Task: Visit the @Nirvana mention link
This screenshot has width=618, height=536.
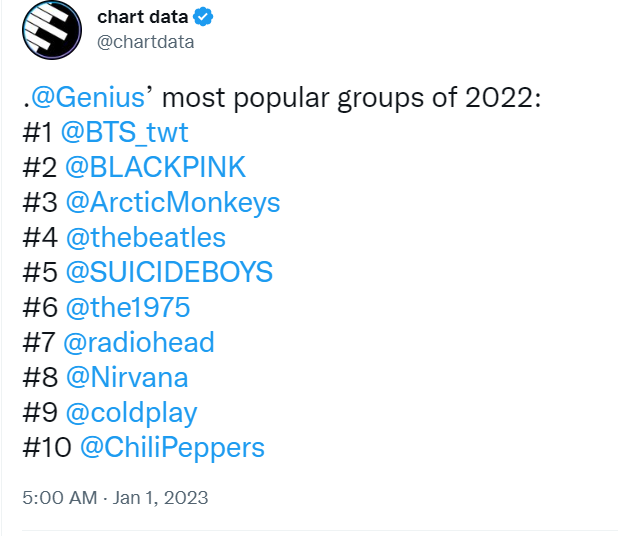Action: (x=127, y=377)
